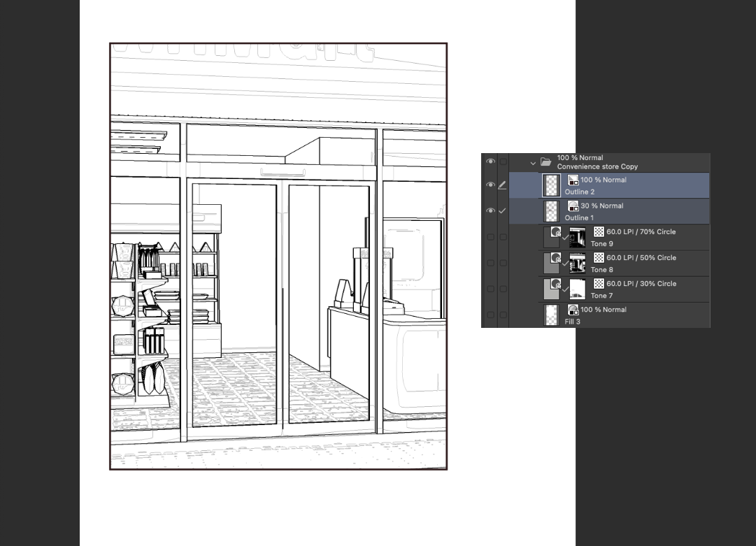Viewport: 756px width, 546px height.
Task: Click the 60.0 LPI / 50% Circle label
Action: pos(641,258)
